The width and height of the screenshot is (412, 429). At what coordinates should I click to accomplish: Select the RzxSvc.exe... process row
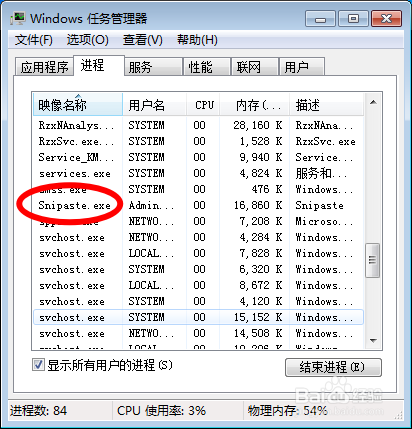[198, 141]
